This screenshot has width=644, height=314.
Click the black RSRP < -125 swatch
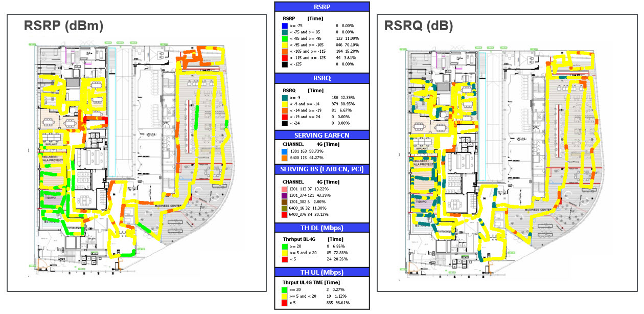pyautogui.click(x=285, y=64)
